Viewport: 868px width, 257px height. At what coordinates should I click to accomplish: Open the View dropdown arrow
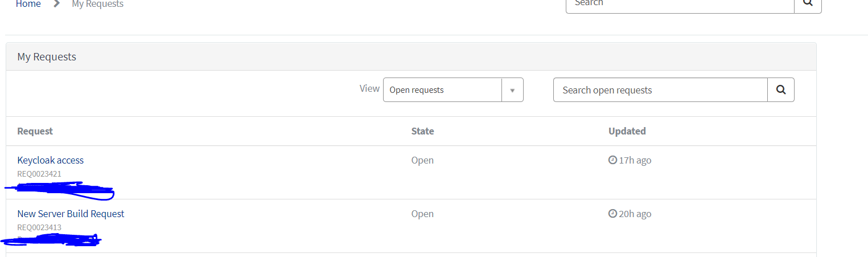tap(512, 90)
